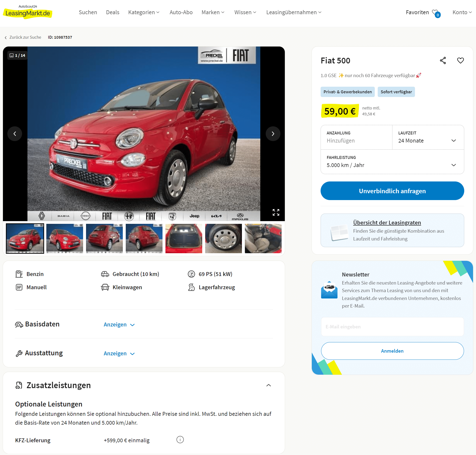Select seats interior thumbnail
476x455 pixels.
click(x=263, y=239)
